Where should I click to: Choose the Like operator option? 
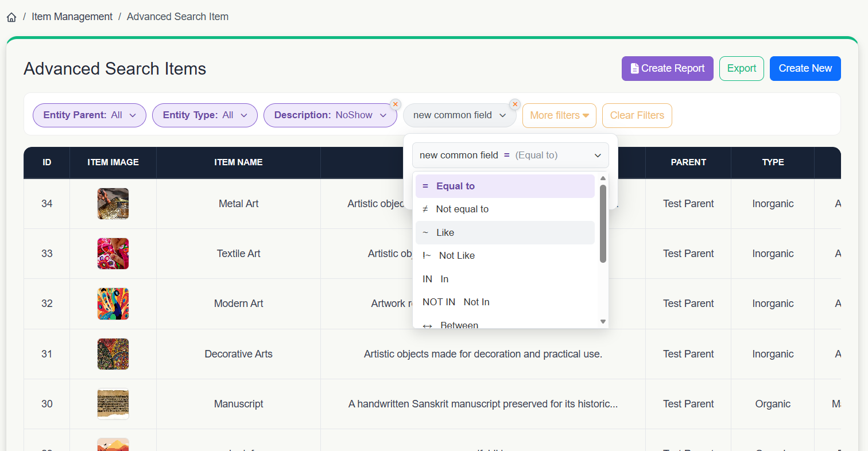pos(505,232)
